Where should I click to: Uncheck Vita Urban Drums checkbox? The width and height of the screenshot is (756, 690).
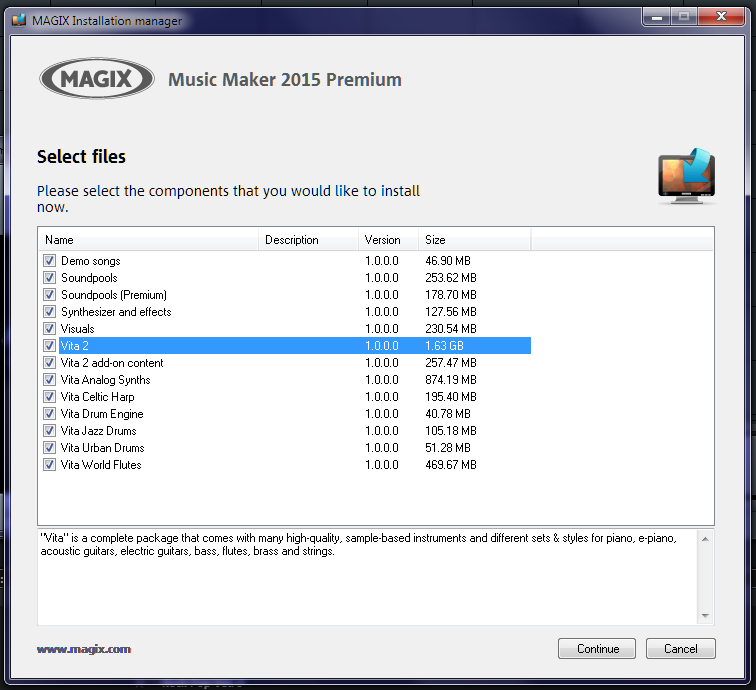[x=49, y=447]
